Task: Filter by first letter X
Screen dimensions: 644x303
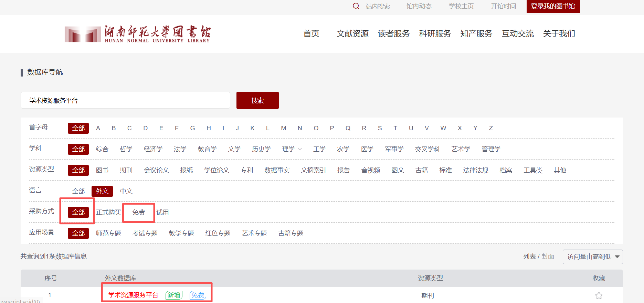Action: (x=460, y=128)
